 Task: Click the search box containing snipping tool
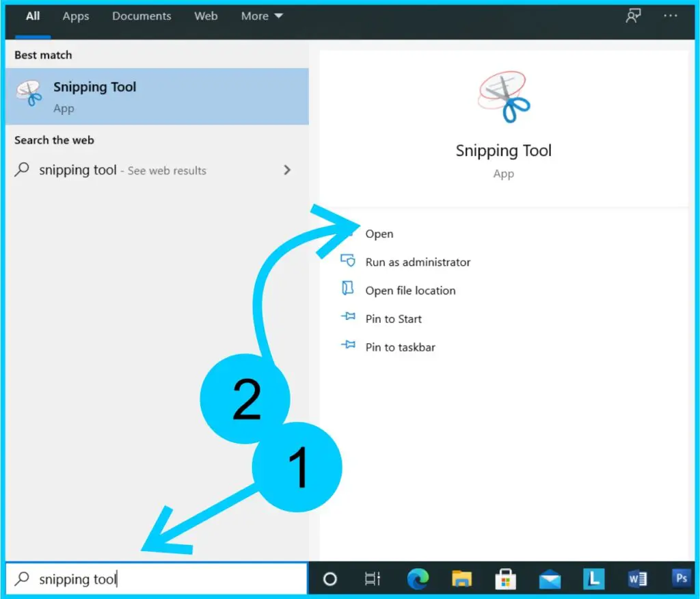click(x=157, y=579)
